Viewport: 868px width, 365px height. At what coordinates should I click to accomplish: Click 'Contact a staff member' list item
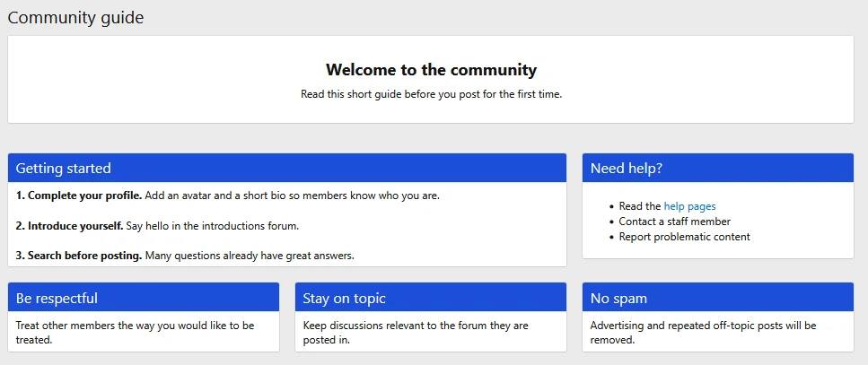tap(675, 222)
